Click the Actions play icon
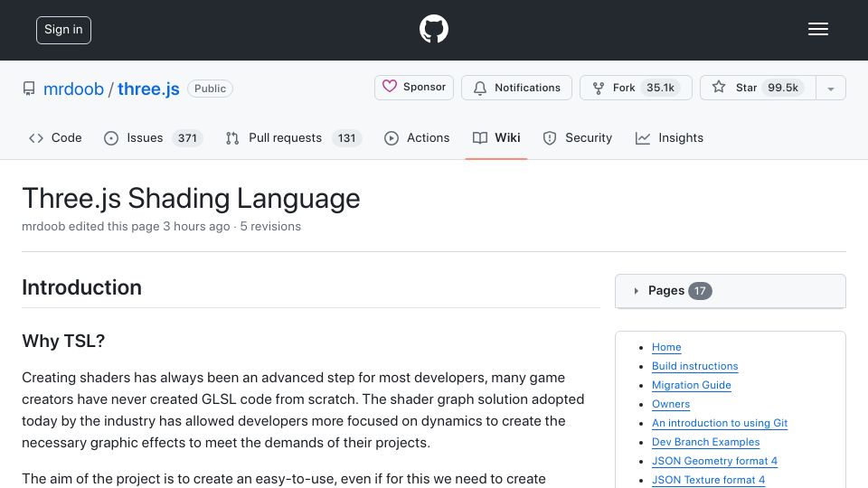This screenshot has width=868, height=488. tap(392, 138)
